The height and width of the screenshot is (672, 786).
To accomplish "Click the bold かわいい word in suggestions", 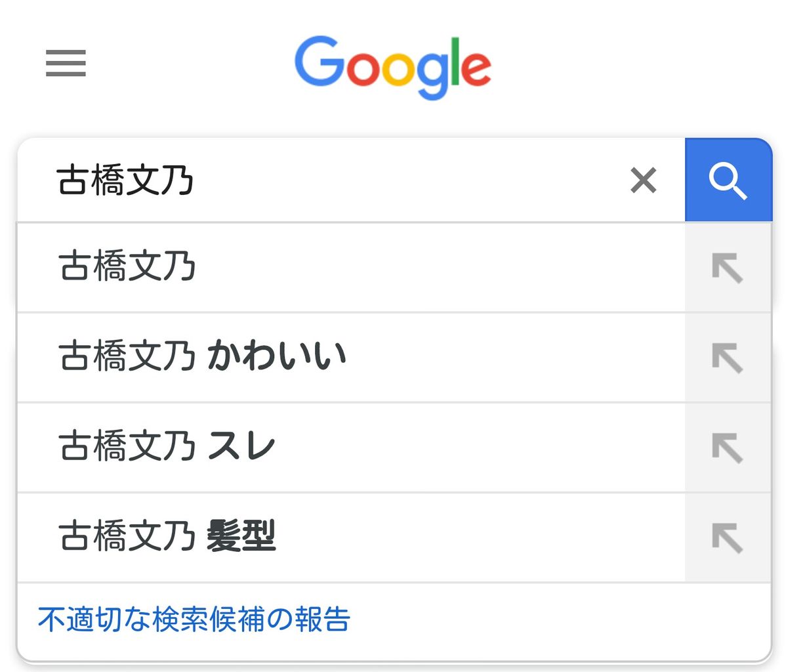I will click(x=276, y=356).
